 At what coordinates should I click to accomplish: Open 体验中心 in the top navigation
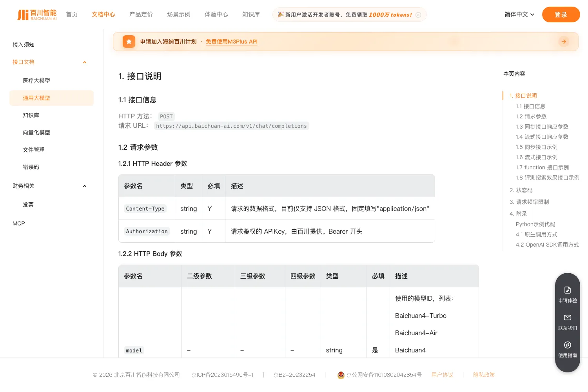(x=216, y=15)
